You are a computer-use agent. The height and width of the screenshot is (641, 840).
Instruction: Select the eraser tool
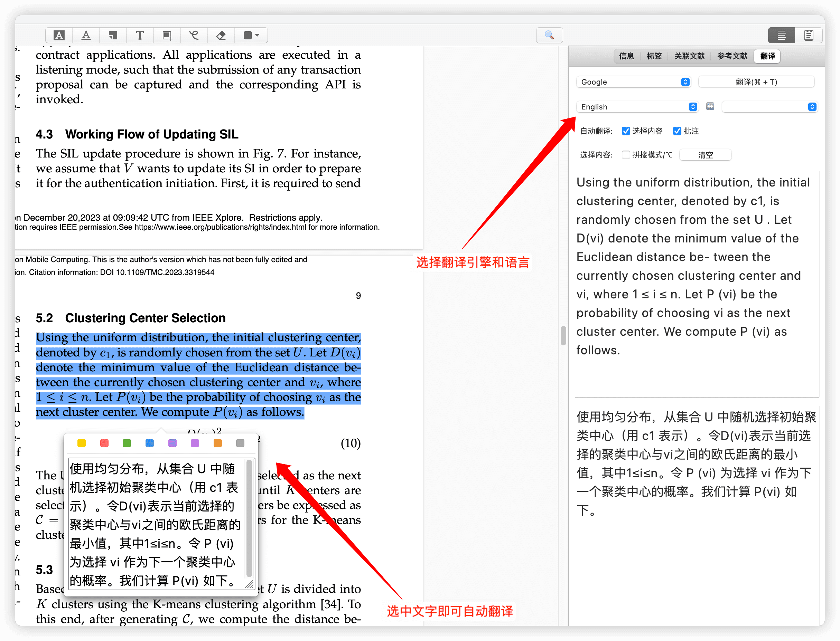pos(221,36)
